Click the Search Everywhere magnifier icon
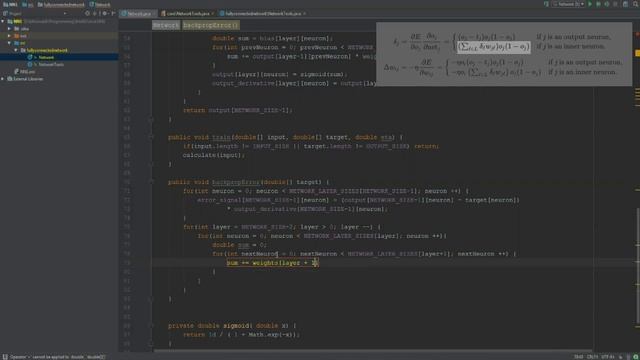 coord(636,4)
